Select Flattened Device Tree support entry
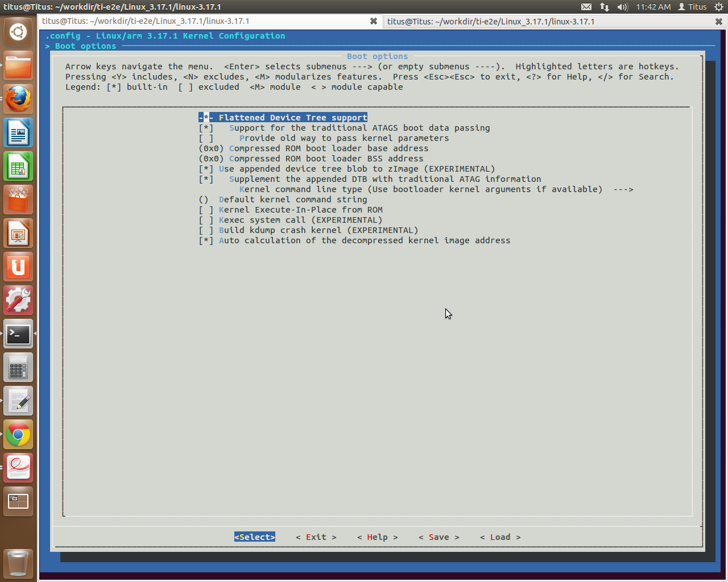This screenshot has height=582, width=728. coord(283,118)
